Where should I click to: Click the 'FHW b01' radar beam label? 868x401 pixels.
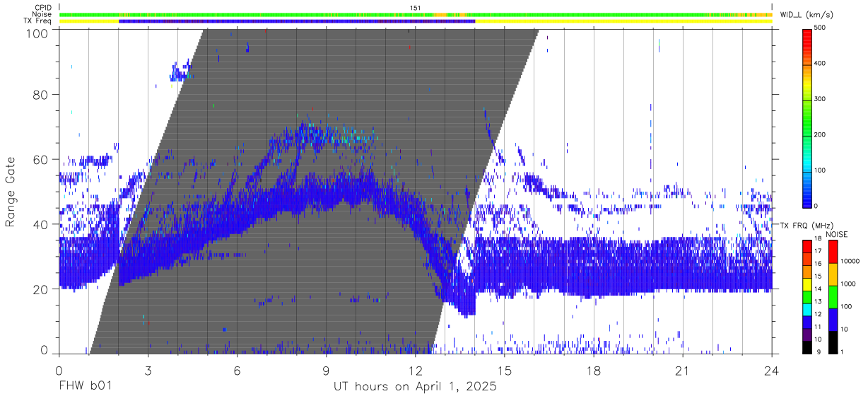(x=85, y=388)
